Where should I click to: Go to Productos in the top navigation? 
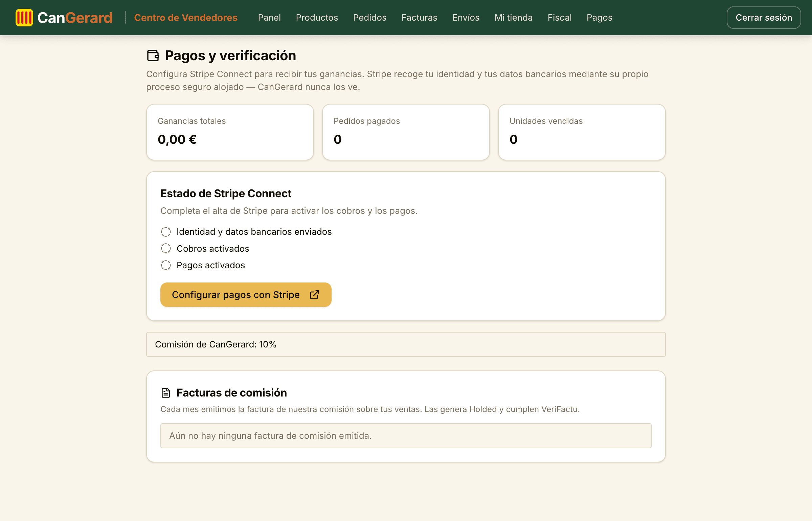pos(317,18)
